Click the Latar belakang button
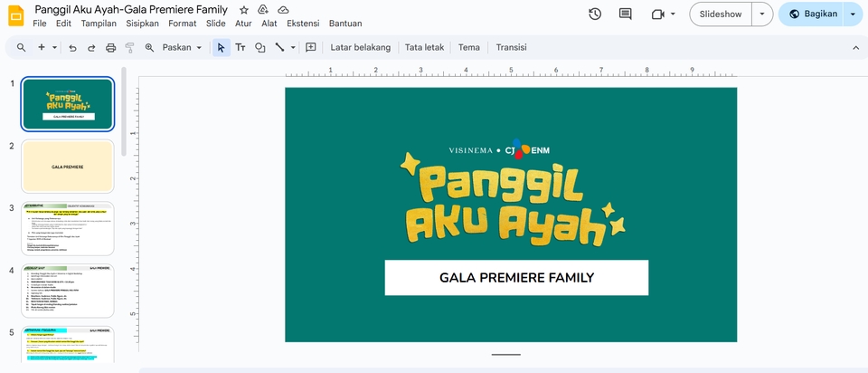The width and height of the screenshot is (868, 373). tap(360, 47)
